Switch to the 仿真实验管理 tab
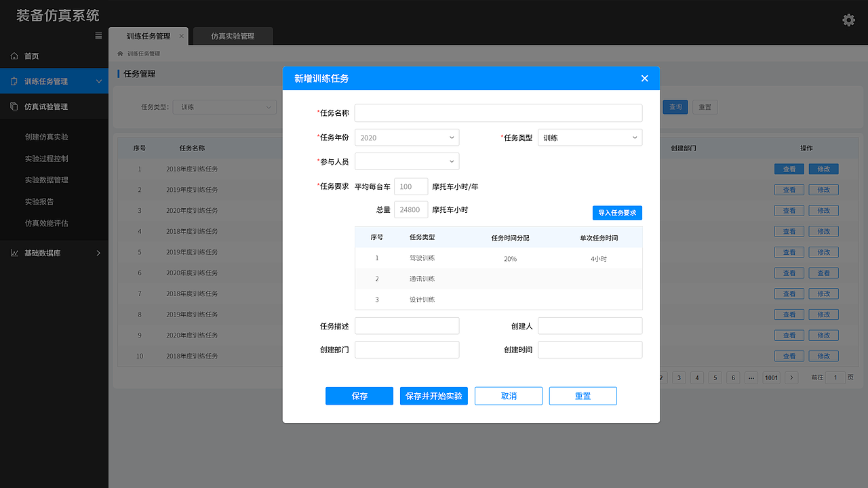This screenshot has height=488, width=868. [x=233, y=36]
